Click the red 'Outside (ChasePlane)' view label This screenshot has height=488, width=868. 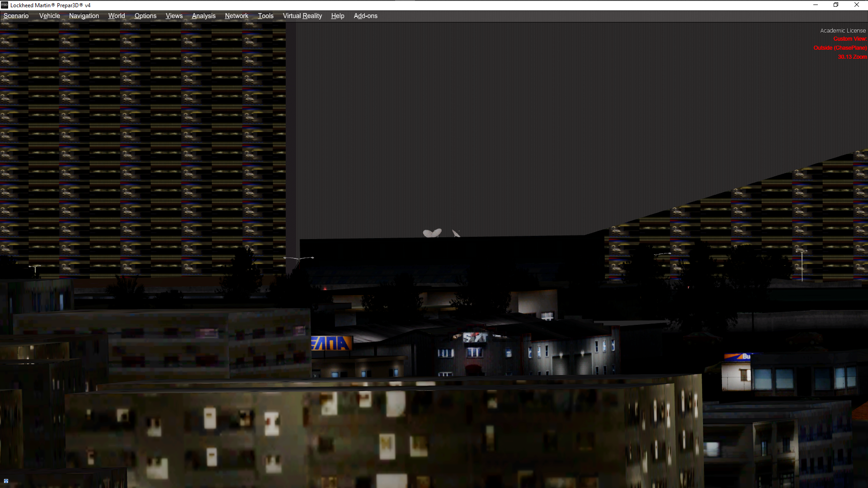840,48
